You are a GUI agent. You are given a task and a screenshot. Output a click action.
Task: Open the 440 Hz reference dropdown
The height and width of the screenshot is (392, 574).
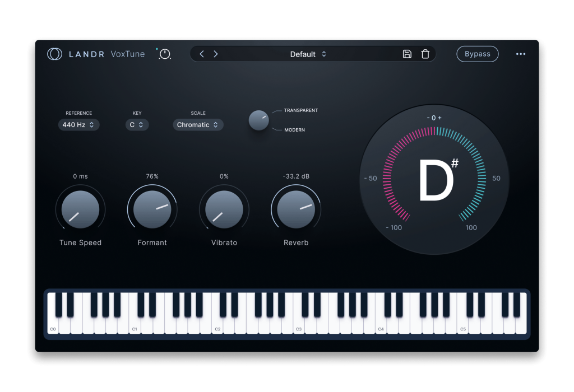pos(78,125)
